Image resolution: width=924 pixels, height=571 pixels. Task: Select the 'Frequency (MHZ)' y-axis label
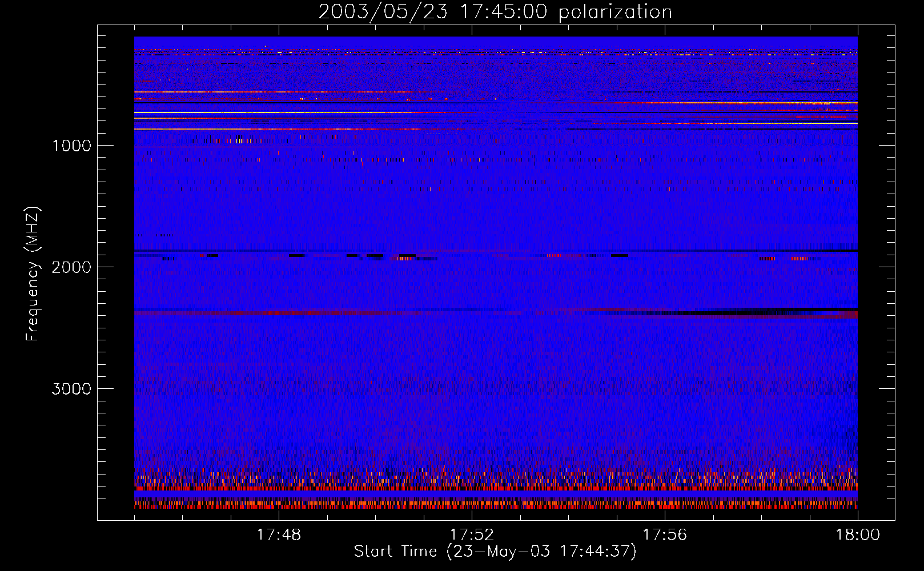(33, 274)
